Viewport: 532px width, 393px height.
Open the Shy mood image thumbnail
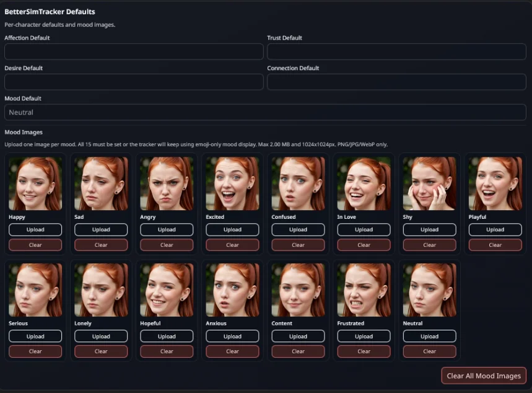[x=429, y=183]
